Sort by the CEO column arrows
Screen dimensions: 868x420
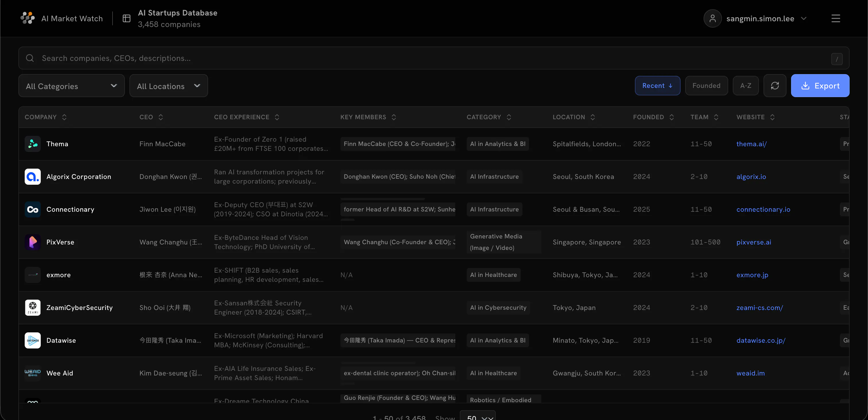click(161, 117)
